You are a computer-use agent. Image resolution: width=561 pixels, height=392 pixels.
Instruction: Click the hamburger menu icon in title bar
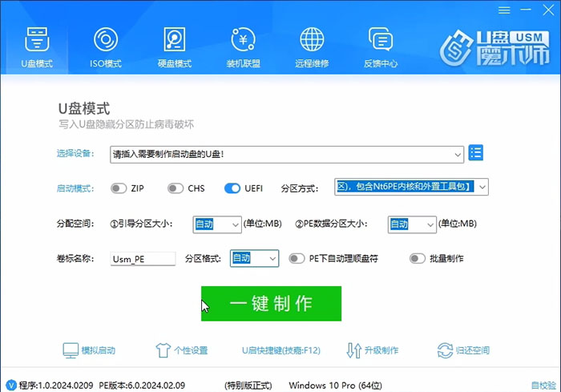click(504, 10)
